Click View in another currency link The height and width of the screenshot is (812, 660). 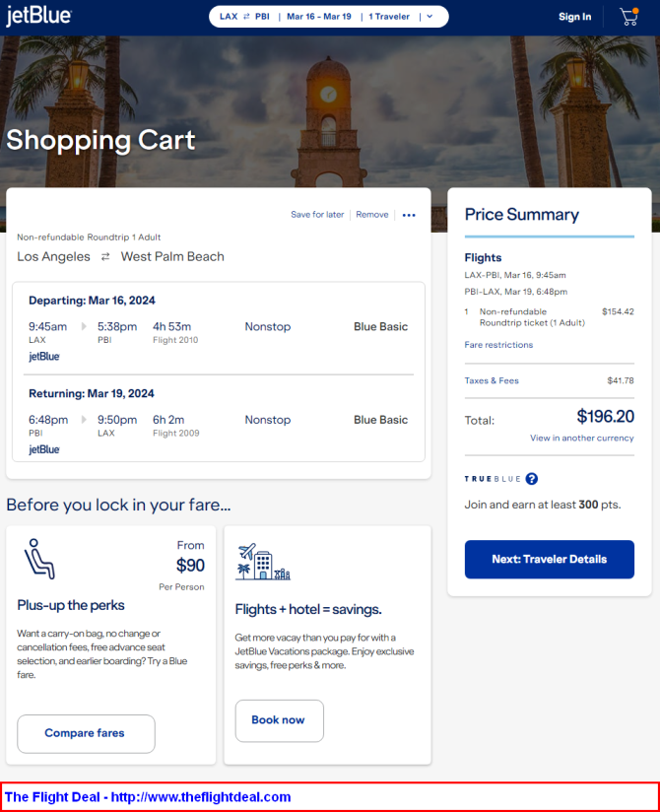coord(581,438)
